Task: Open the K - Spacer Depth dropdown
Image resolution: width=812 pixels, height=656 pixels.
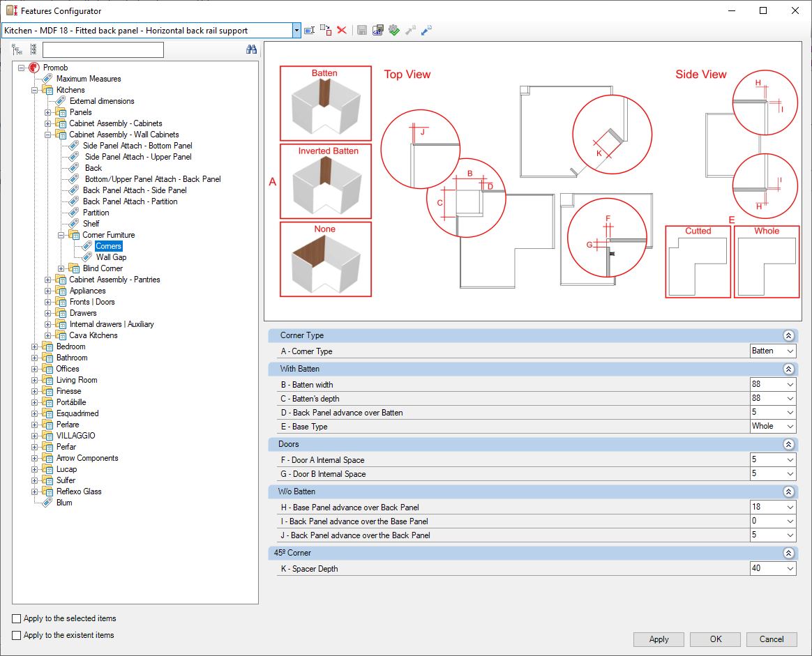Action: [790, 569]
